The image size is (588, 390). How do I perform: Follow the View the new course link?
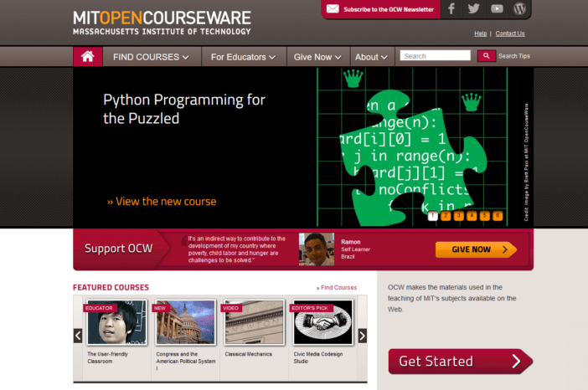tap(162, 201)
